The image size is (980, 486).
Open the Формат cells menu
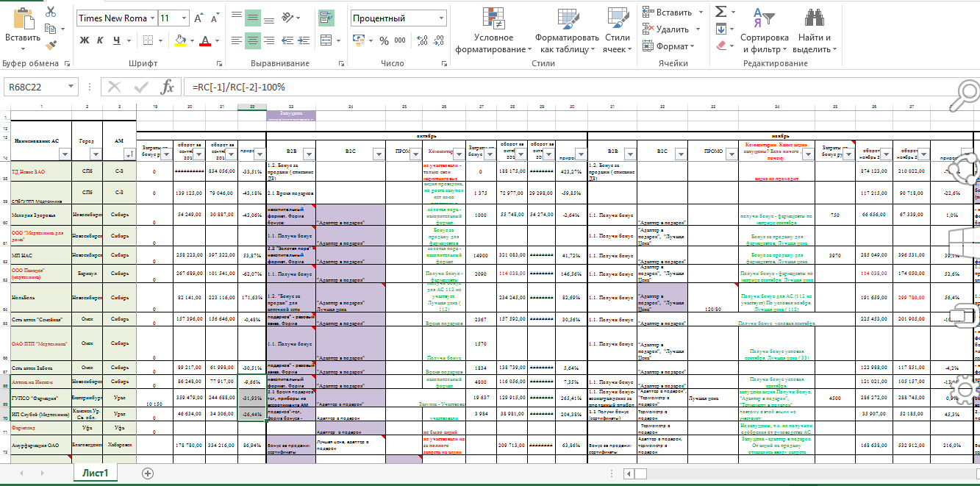[669, 46]
